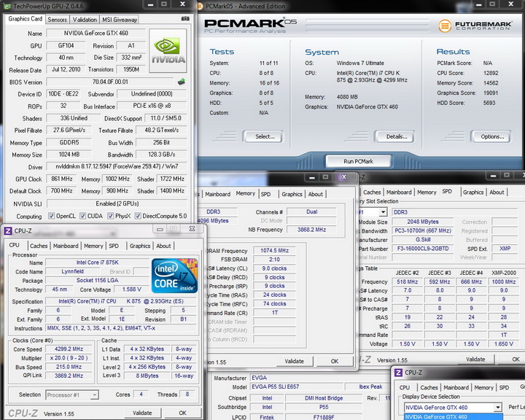Open the Validation tab in GPU-Z
Viewport: 525px width, 420px height.
click(85, 20)
